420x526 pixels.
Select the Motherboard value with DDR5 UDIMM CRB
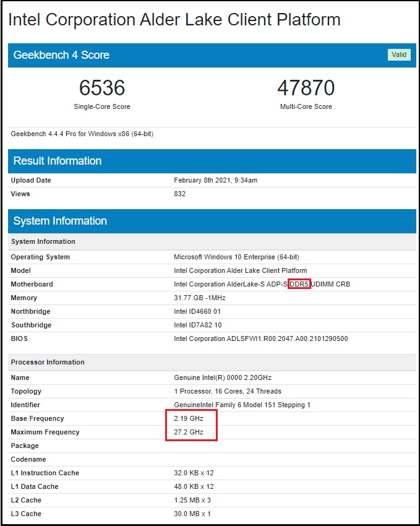[262, 284]
